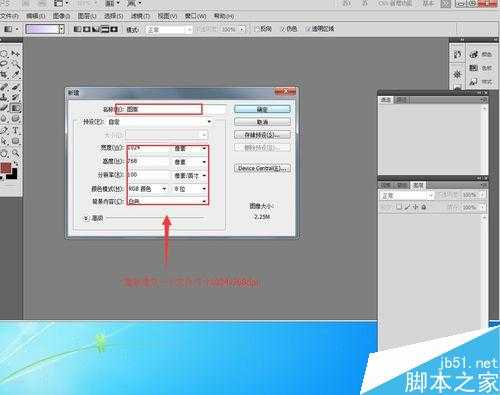Open the Image (图像) menu
This screenshot has width=500, height=395.
pos(61,16)
